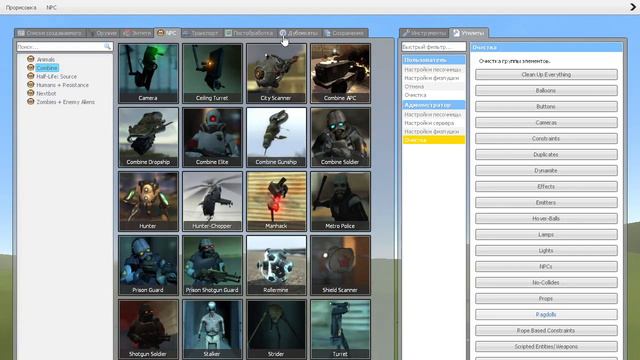Viewport: 640px width, 360px height.
Task: Switch to the Оружие tab
Action: pyautogui.click(x=104, y=33)
